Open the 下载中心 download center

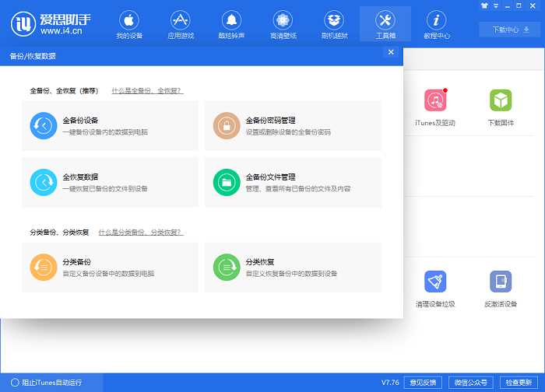click(510, 30)
